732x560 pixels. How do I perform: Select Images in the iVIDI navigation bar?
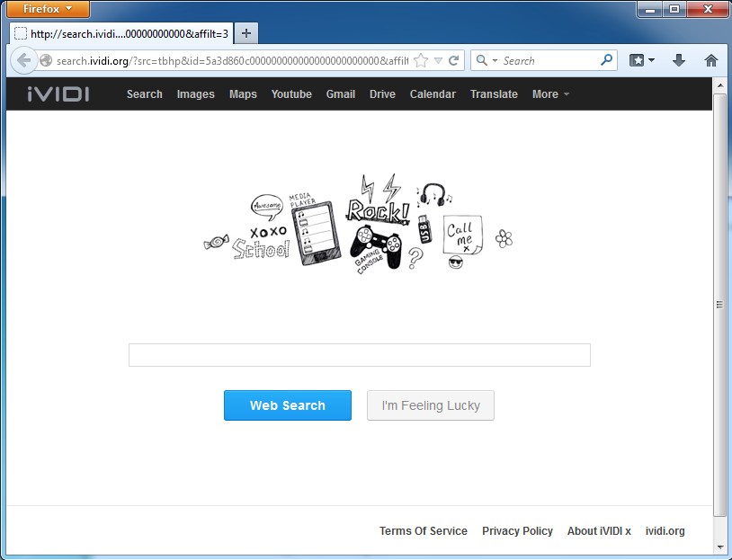coord(195,94)
